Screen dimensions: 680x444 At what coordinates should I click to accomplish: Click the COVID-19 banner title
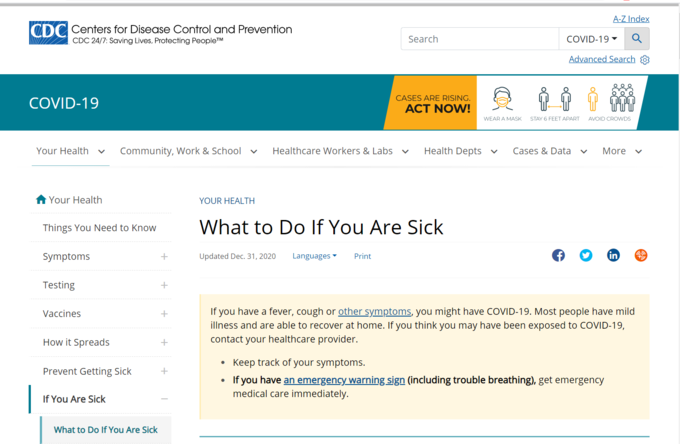(x=64, y=103)
